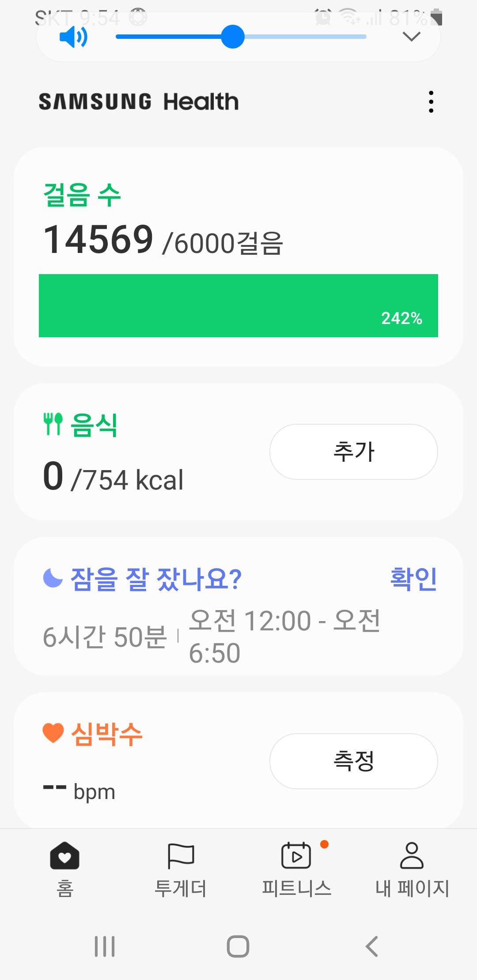Viewport: 477px width, 980px height.
Task: Tap the Android back navigation arrow
Action: 372,946
